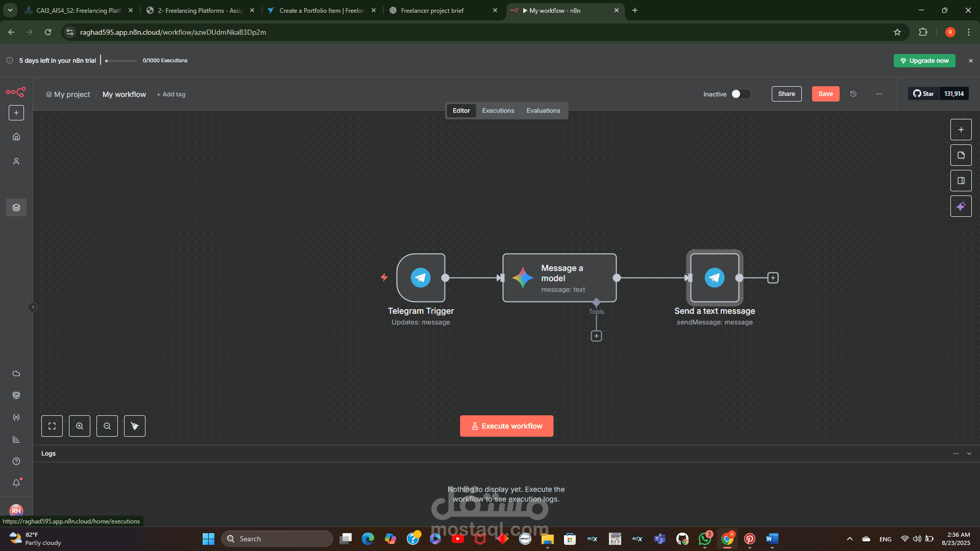Toggle the focus panel icon on the canvas

[x=961, y=181]
